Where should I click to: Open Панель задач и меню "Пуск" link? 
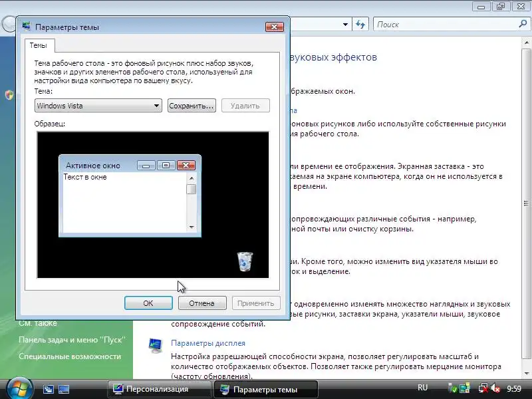(72, 340)
